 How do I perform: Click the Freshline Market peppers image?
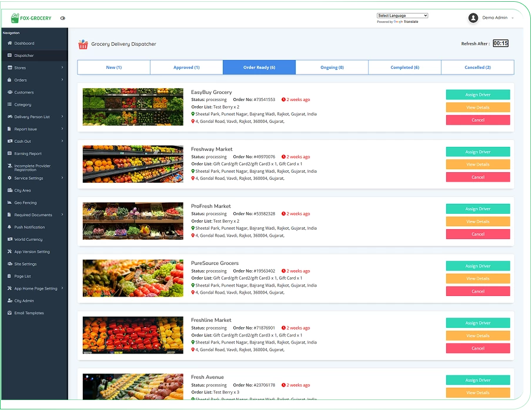point(133,335)
